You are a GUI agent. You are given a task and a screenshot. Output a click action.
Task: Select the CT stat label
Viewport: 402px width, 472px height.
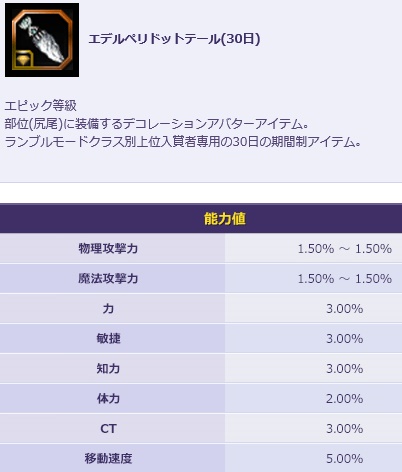coord(108,428)
